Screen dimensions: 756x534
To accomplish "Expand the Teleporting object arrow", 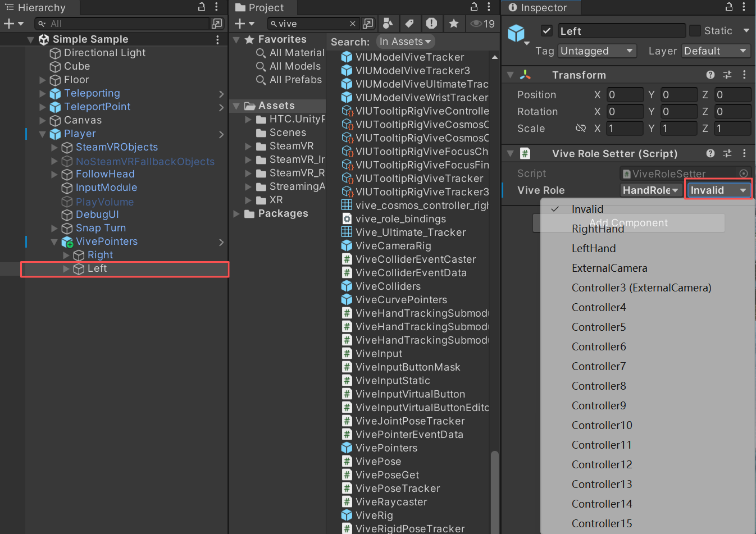I will click(x=43, y=94).
